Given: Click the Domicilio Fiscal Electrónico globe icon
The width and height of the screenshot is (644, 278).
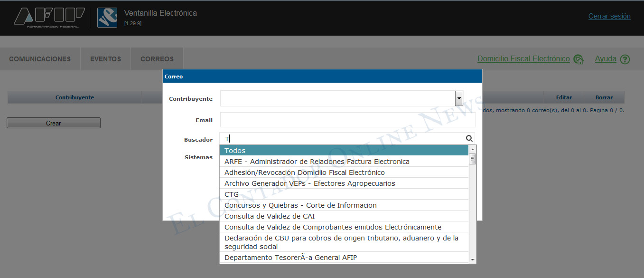Looking at the screenshot, I should tap(578, 59).
